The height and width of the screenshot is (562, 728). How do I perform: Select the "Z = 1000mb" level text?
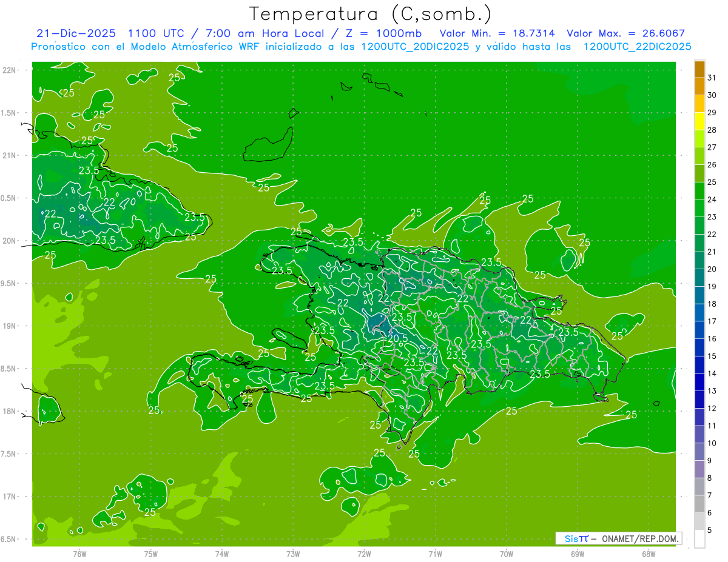pyautogui.click(x=383, y=33)
